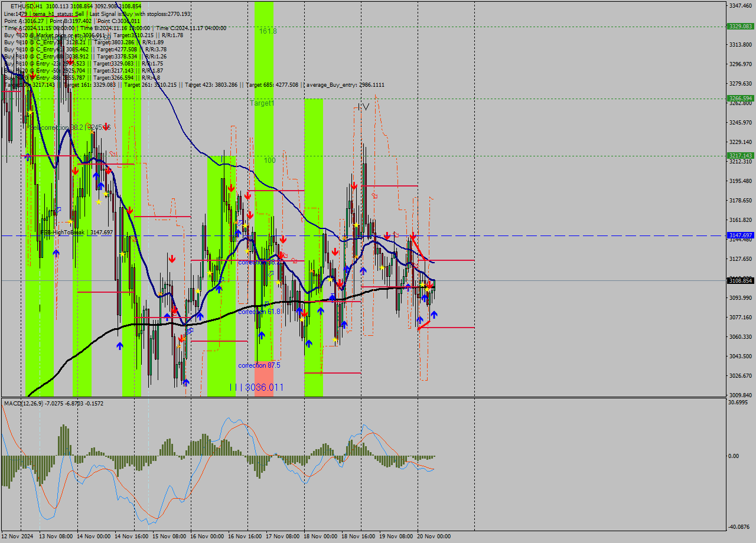This screenshot has width=756, height=543.
Task: Click the '13 Nov 08:00' time axis label
Action: (56, 537)
